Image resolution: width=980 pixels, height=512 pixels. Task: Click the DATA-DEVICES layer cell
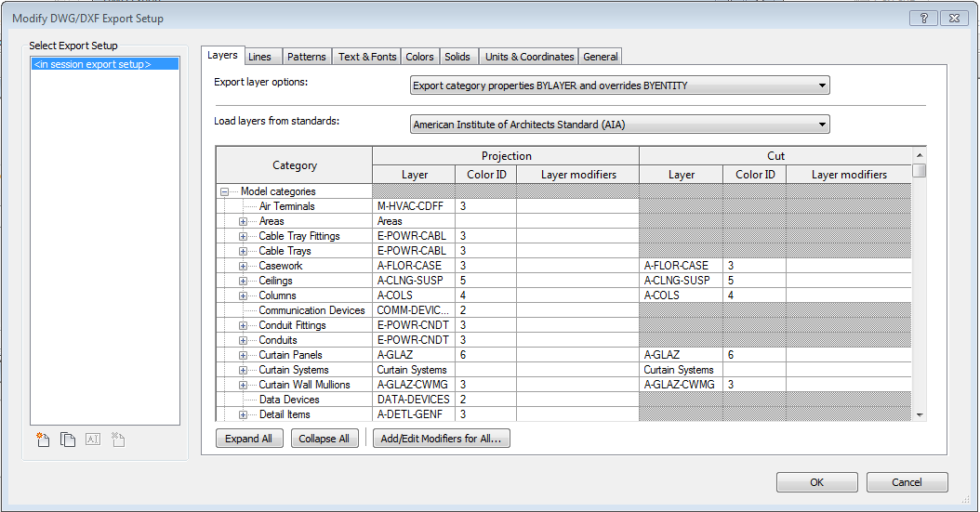(x=414, y=400)
